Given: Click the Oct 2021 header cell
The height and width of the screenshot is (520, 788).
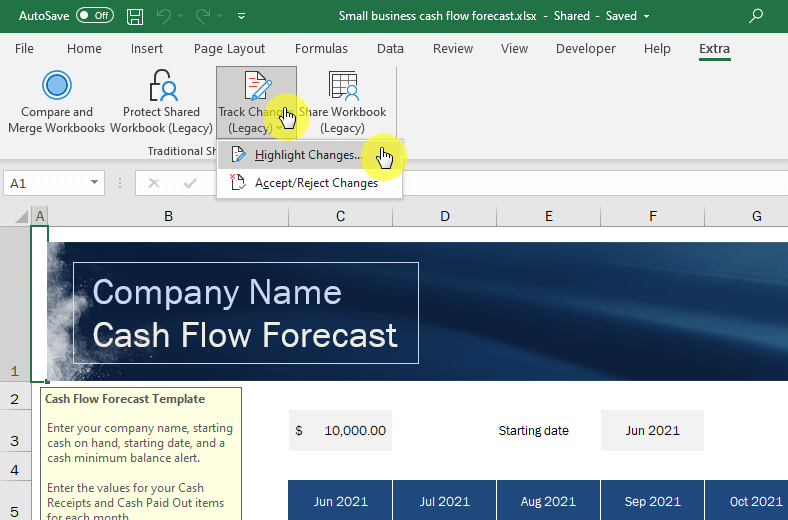Looking at the screenshot, I should (747, 500).
